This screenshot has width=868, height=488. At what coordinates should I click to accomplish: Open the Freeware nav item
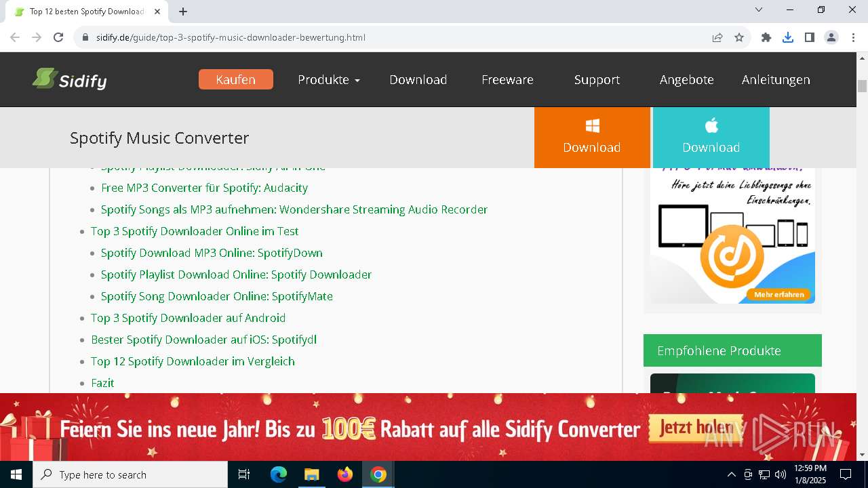[507, 79]
